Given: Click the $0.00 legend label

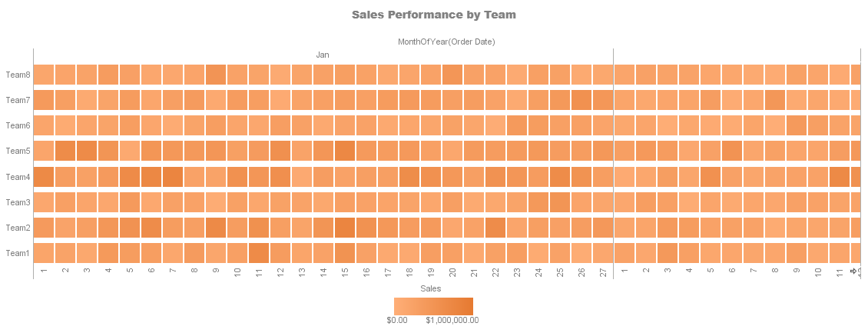Looking at the screenshot, I should 397,320.
